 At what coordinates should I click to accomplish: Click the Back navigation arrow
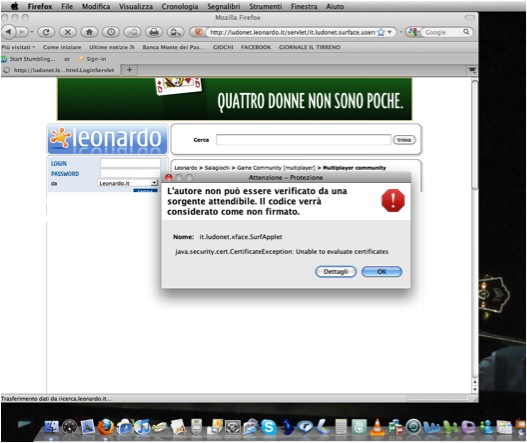[x=8, y=32]
